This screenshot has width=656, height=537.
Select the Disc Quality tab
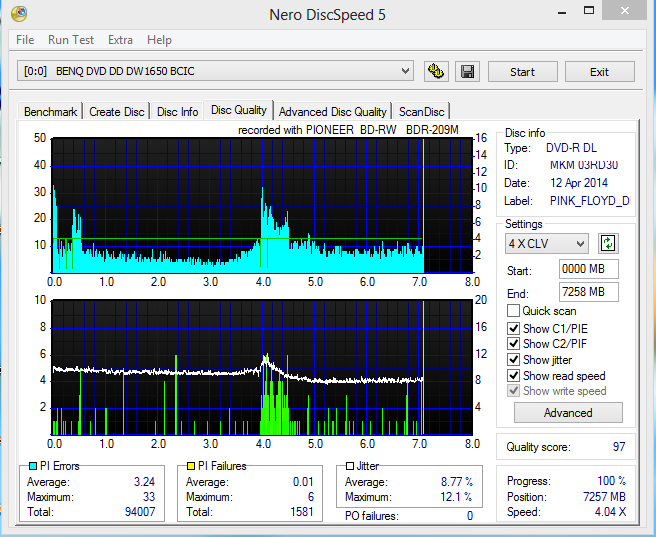coord(238,110)
